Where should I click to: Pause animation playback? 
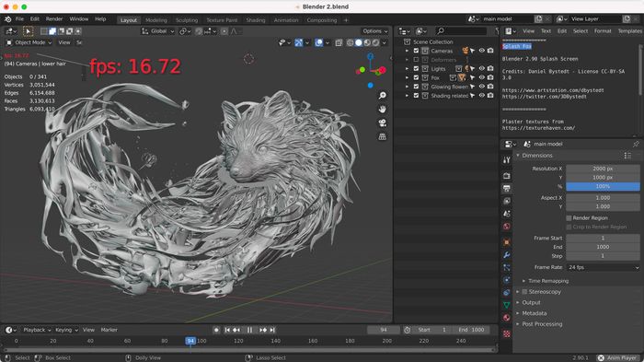pyautogui.click(x=249, y=330)
